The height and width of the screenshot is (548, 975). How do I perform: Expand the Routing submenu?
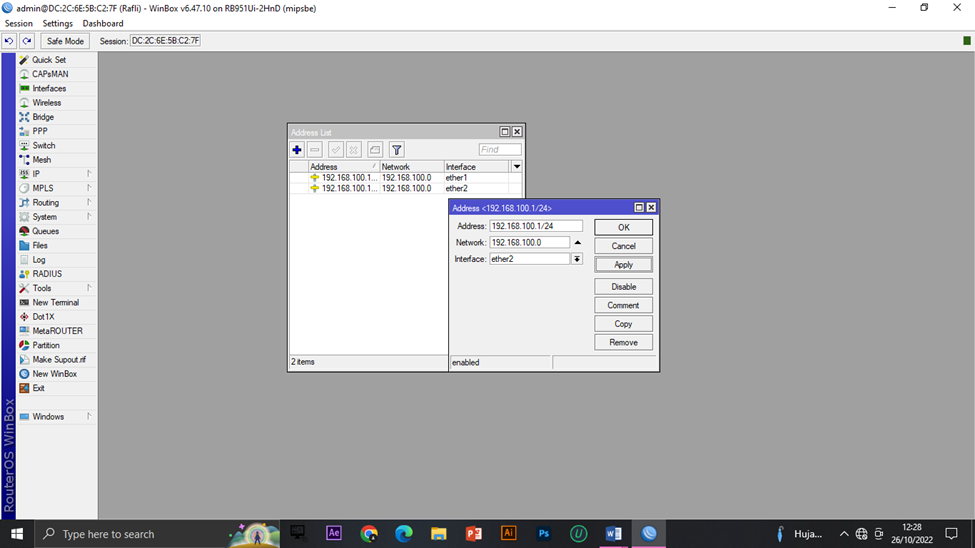click(x=57, y=203)
